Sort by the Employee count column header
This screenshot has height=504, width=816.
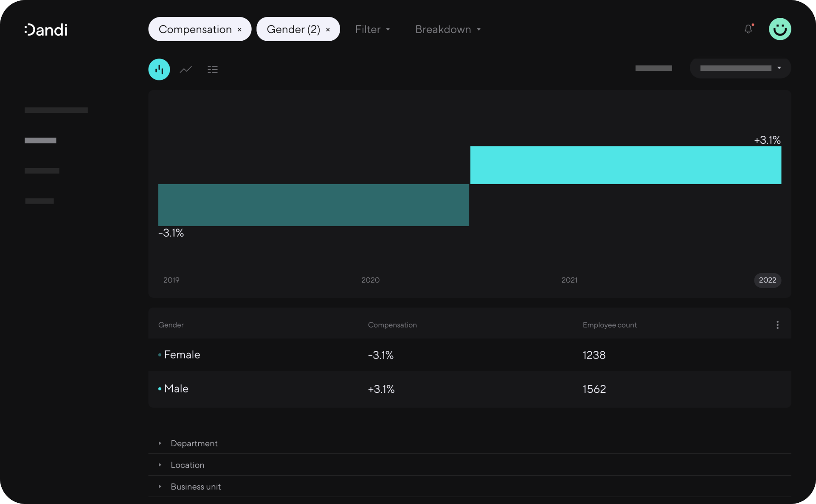pyautogui.click(x=609, y=325)
